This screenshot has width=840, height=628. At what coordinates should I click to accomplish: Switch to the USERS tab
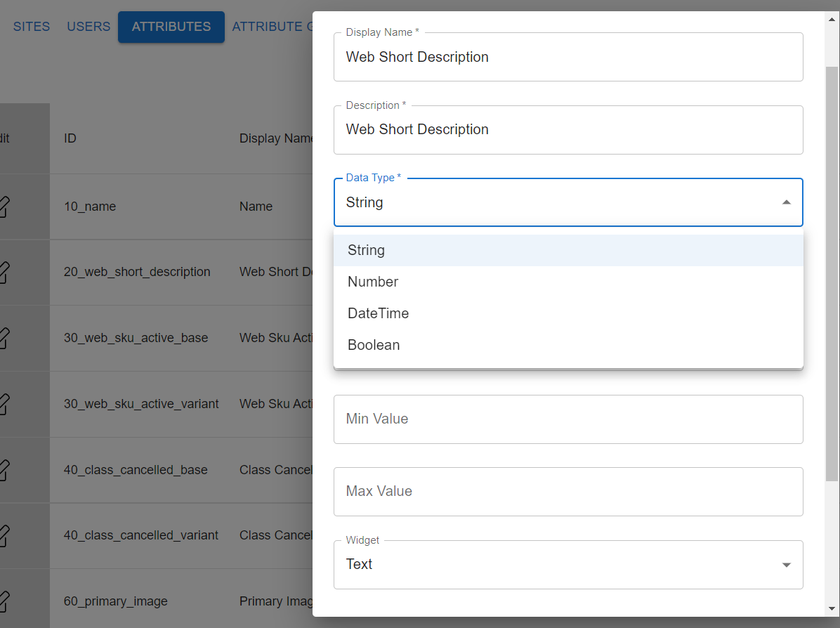tap(88, 26)
